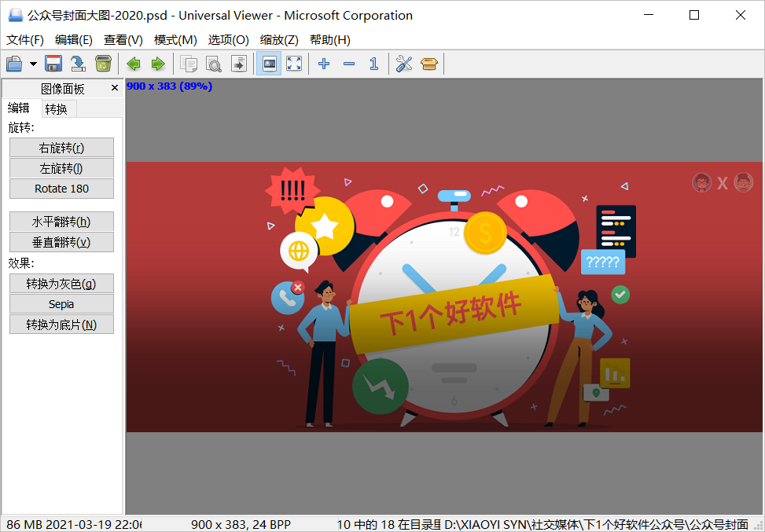Set actual size with the '1' zoom icon
765x532 pixels.
374,64
